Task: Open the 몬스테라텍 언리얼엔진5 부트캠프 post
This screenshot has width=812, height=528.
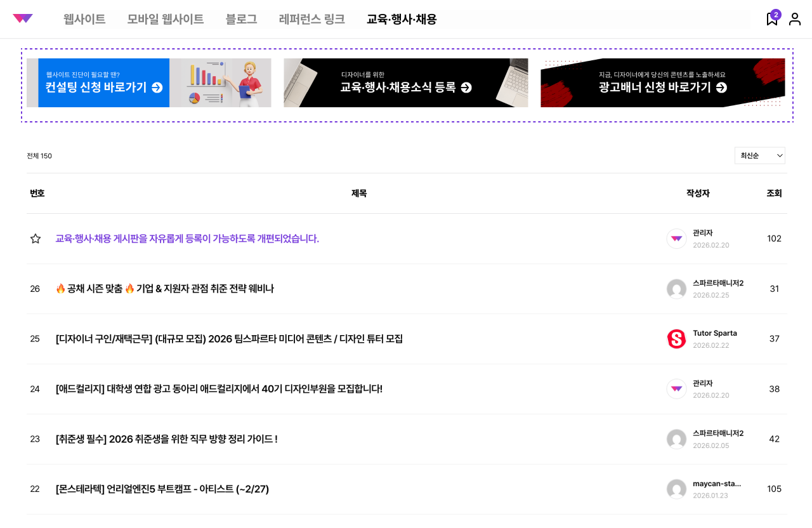Action: click(x=162, y=489)
